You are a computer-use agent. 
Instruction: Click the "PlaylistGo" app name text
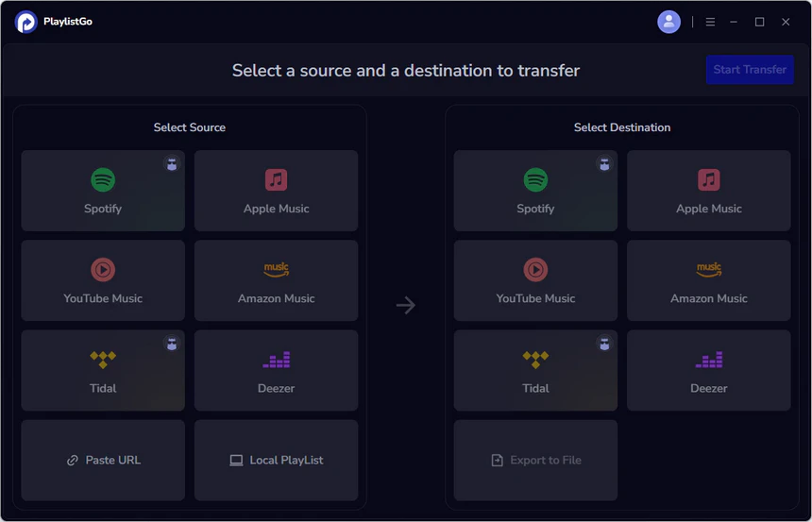[68, 22]
